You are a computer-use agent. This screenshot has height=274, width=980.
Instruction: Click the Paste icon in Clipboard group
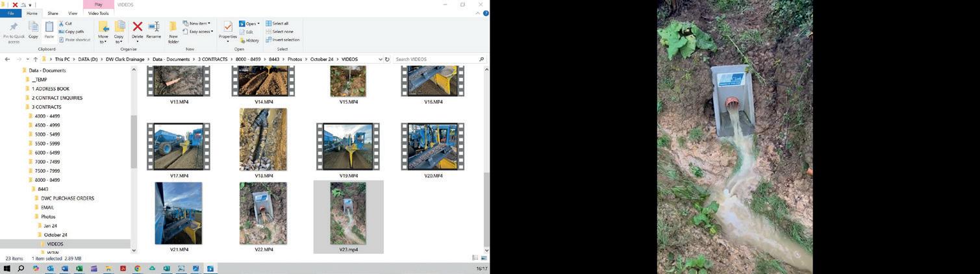pyautogui.click(x=49, y=30)
